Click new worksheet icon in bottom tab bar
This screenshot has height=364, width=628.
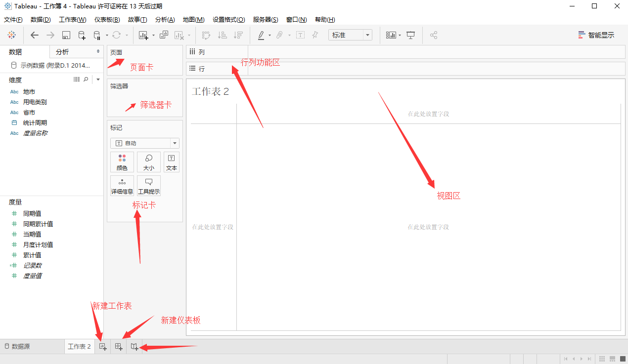coord(103,347)
